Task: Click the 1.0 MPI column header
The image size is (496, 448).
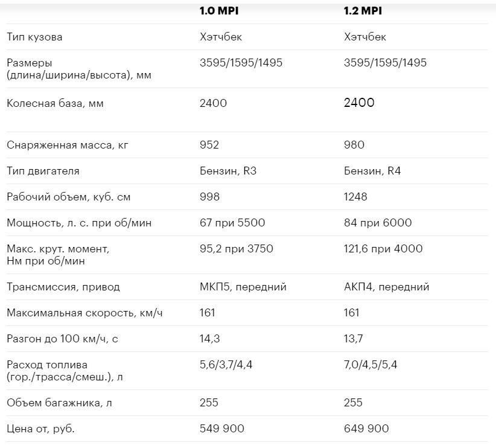Action: (219, 11)
